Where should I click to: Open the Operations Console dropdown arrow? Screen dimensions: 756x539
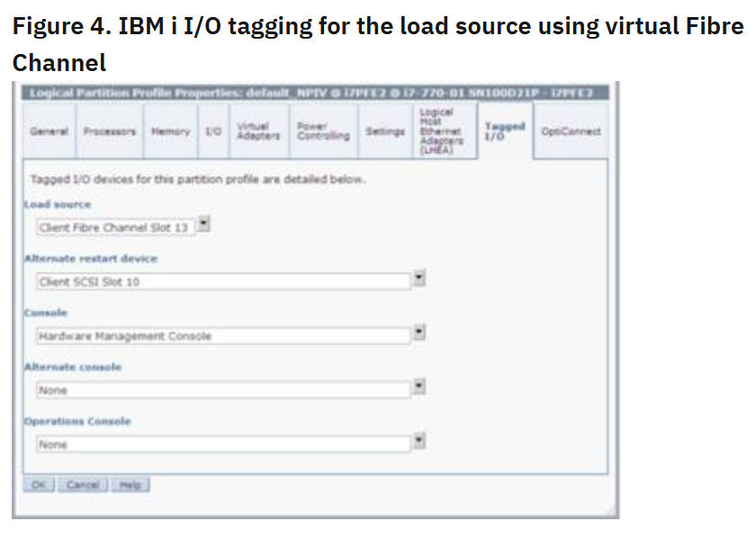[x=419, y=441]
